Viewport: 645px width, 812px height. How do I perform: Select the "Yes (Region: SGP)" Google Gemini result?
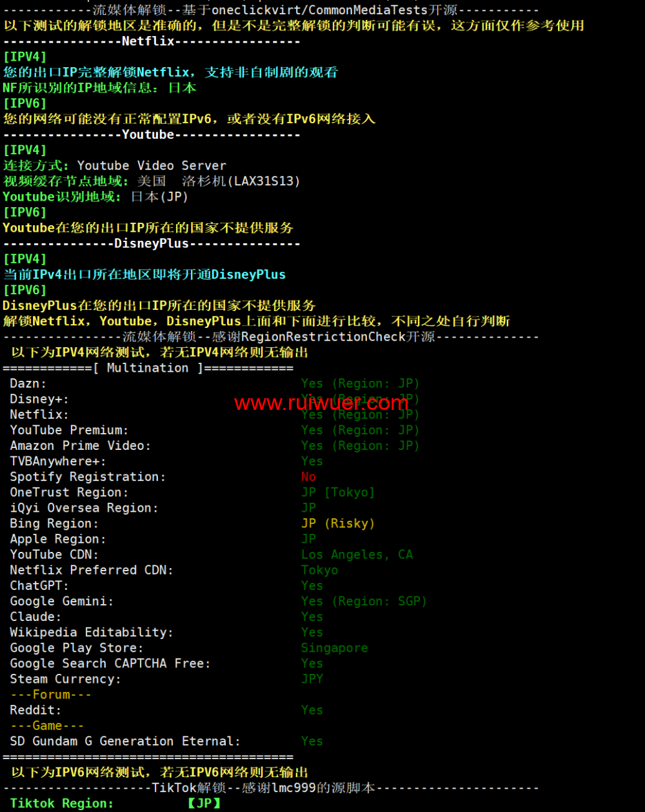coord(364,601)
